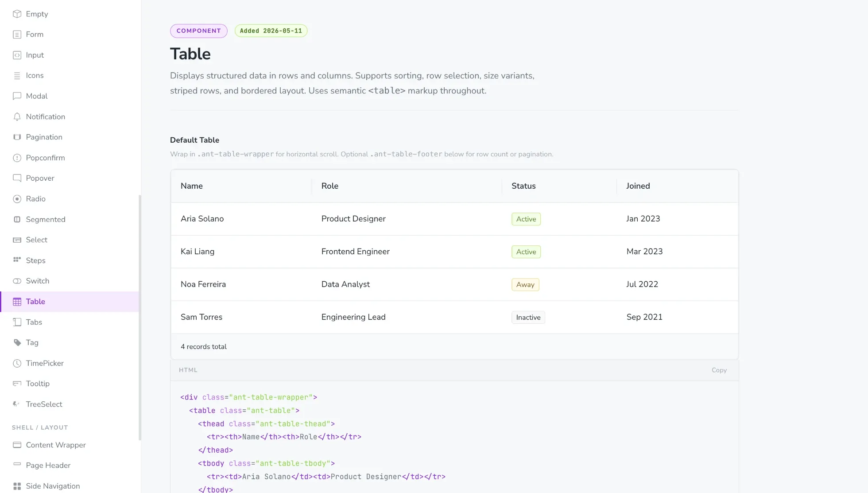Click Kai Liang's Active status tag
This screenshot has height=493, width=868.
click(526, 252)
